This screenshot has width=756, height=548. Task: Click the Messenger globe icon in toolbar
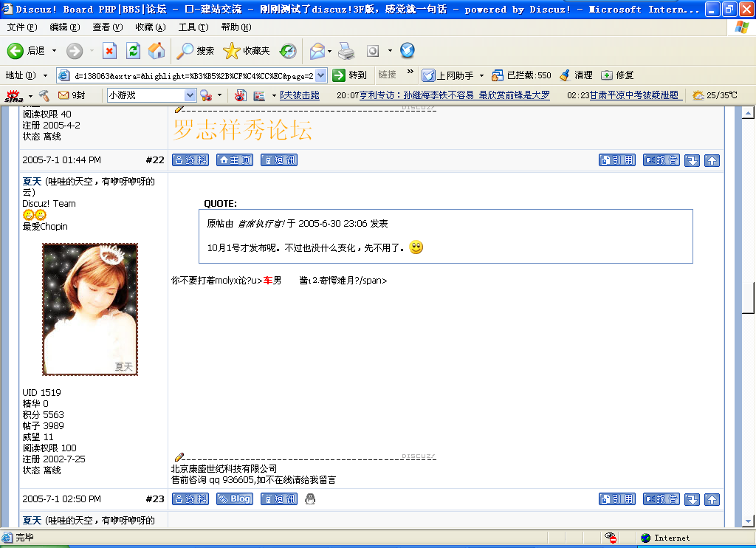click(x=408, y=50)
